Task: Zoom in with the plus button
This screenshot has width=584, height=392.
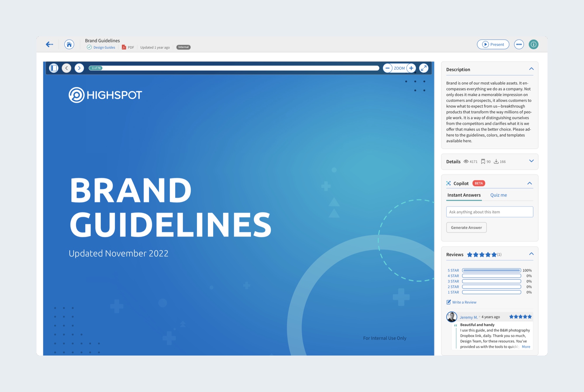Action: click(x=411, y=68)
